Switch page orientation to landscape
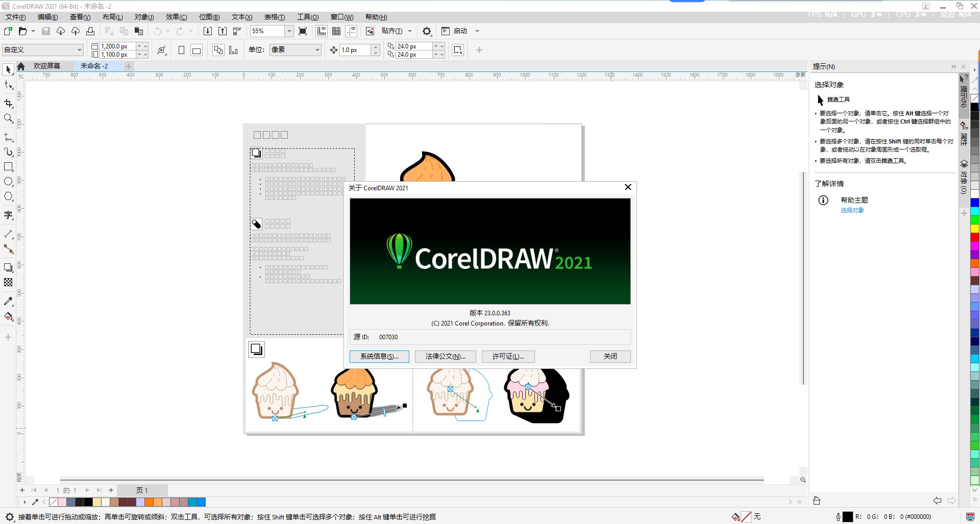 (196, 50)
